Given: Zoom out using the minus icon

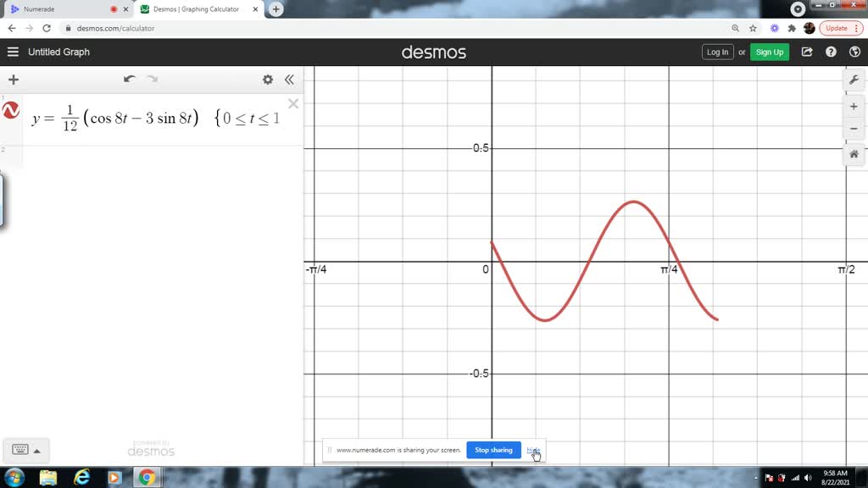Looking at the screenshot, I should (854, 129).
